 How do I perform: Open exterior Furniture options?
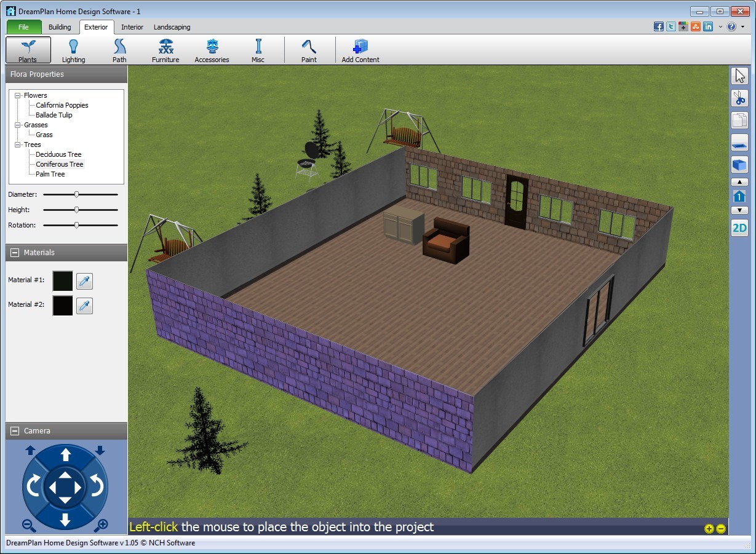[x=165, y=50]
